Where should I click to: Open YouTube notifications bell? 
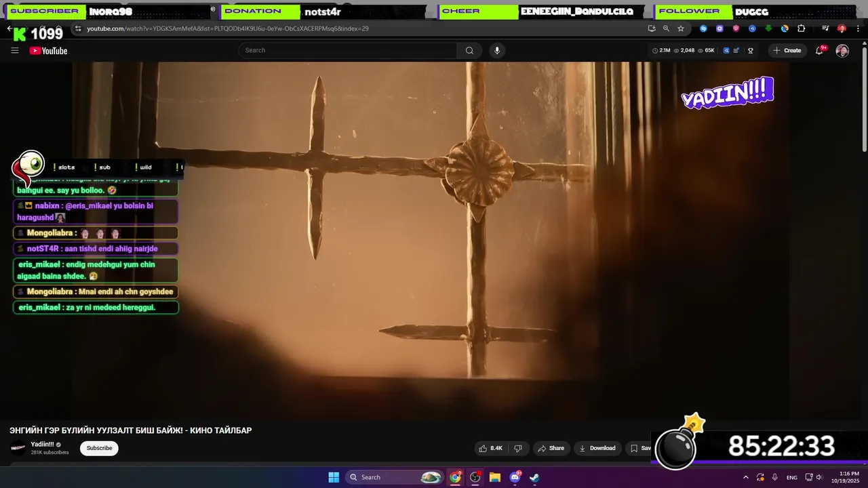(819, 51)
